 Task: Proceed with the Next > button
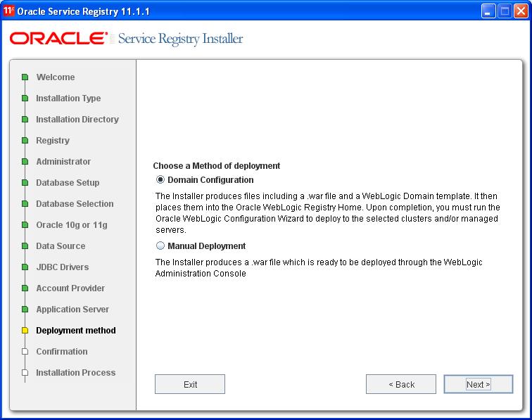479,384
